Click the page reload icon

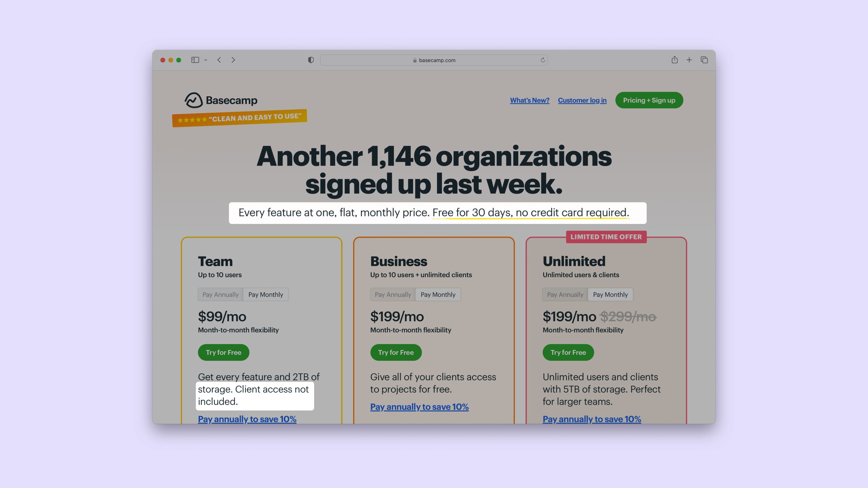coord(542,60)
